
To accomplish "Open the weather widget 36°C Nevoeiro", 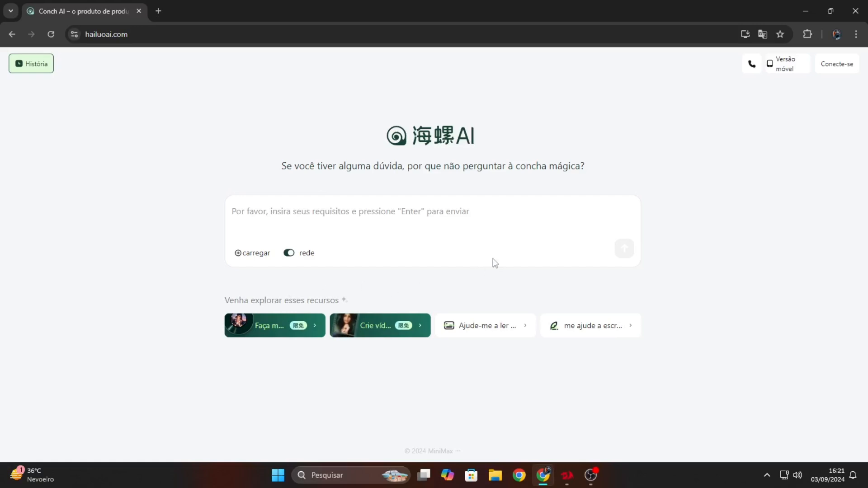I will pos(33,475).
